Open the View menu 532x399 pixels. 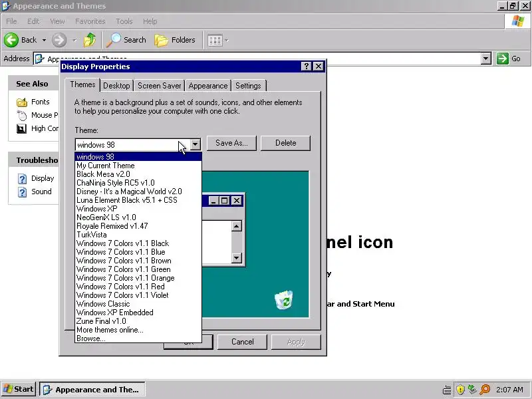coord(57,21)
